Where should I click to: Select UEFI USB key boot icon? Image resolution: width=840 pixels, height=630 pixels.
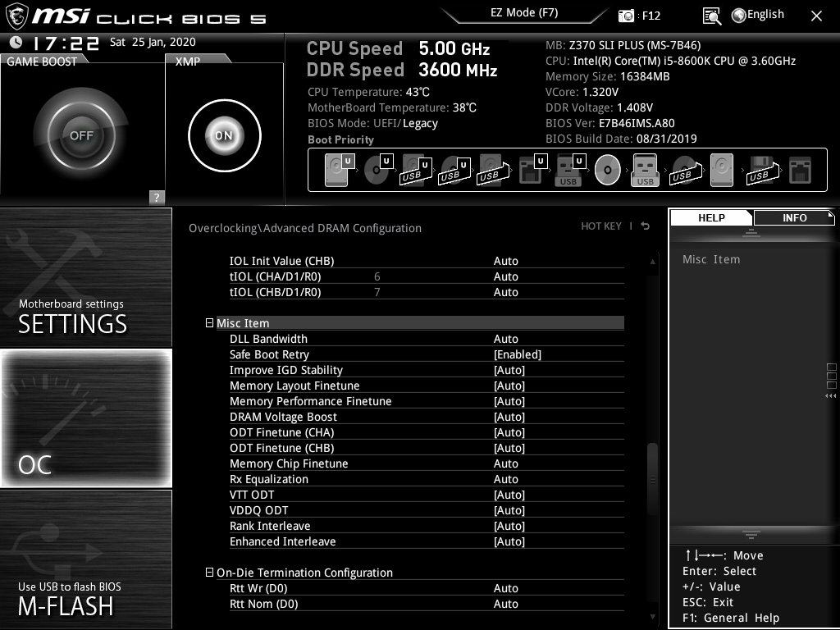571,170
